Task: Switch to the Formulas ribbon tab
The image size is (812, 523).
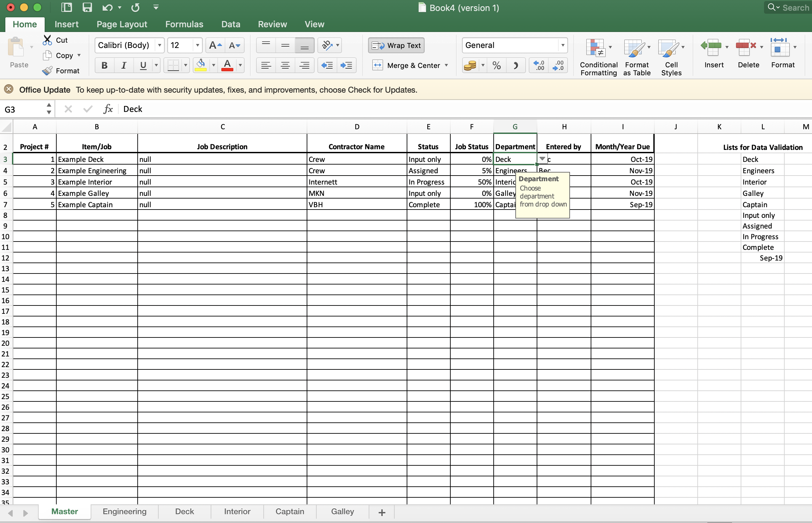Action: 184,24
